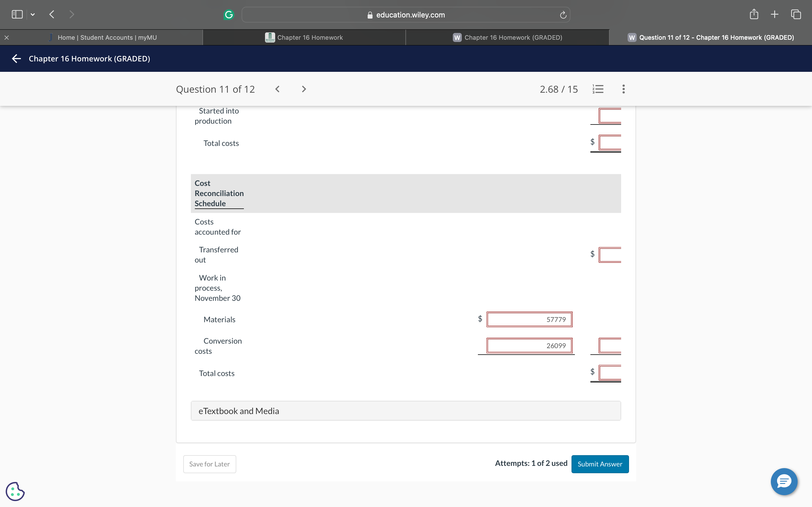Open the Safari share icon

[x=754, y=14]
